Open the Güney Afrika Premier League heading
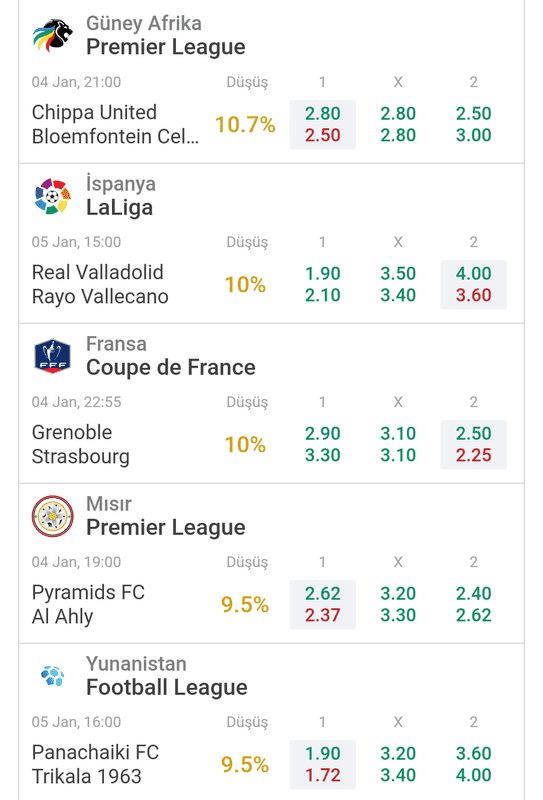 click(165, 35)
